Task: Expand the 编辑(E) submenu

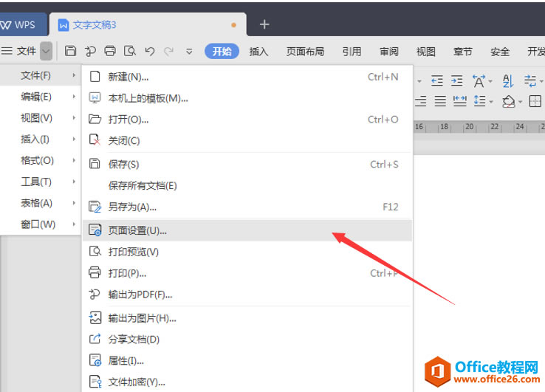Action: pyautogui.click(x=41, y=97)
